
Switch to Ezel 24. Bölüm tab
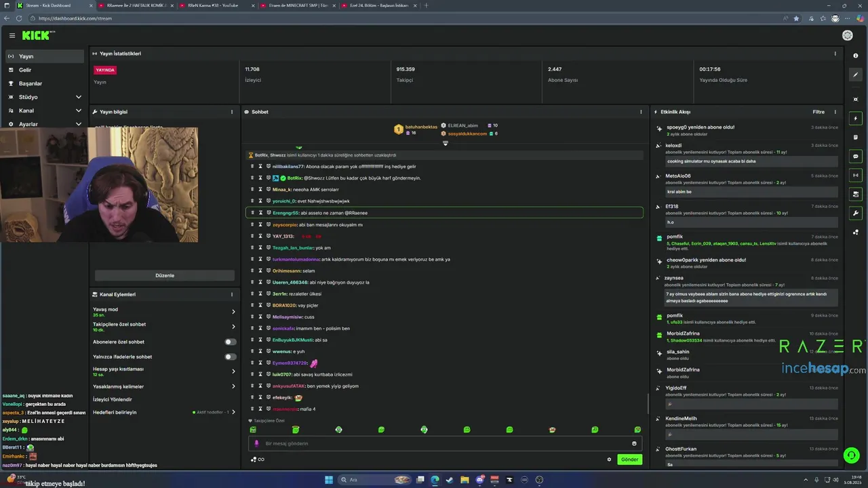point(379,5)
